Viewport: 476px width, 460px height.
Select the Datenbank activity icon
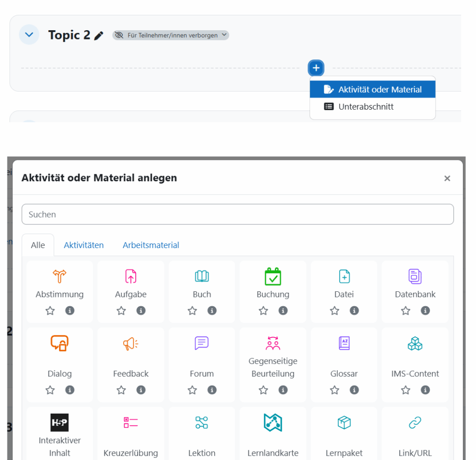coord(415,276)
